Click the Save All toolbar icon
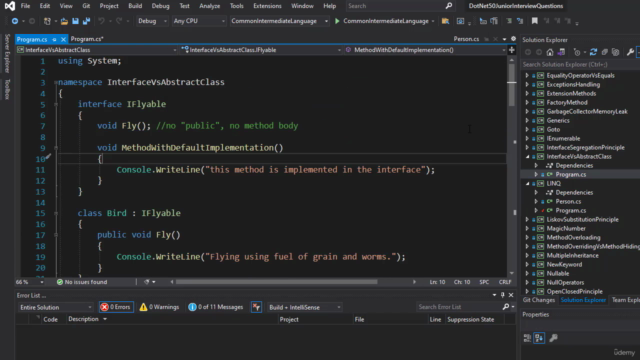Image resolution: width=640 pixels, height=360 pixels. pyautogui.click(x=87, y=21)
